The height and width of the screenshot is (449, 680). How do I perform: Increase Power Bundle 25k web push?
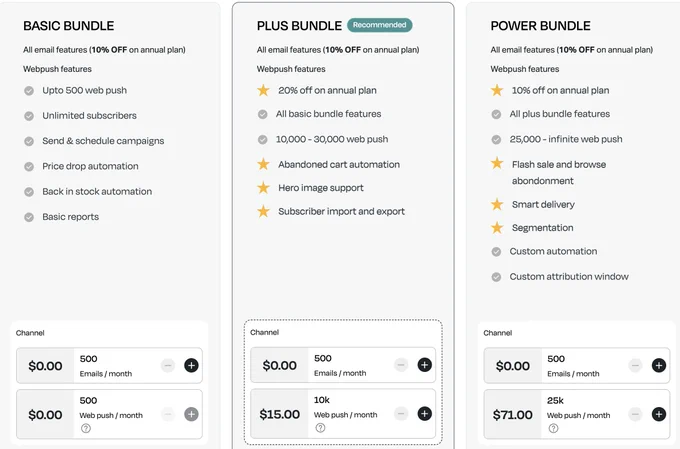[659, 414]
